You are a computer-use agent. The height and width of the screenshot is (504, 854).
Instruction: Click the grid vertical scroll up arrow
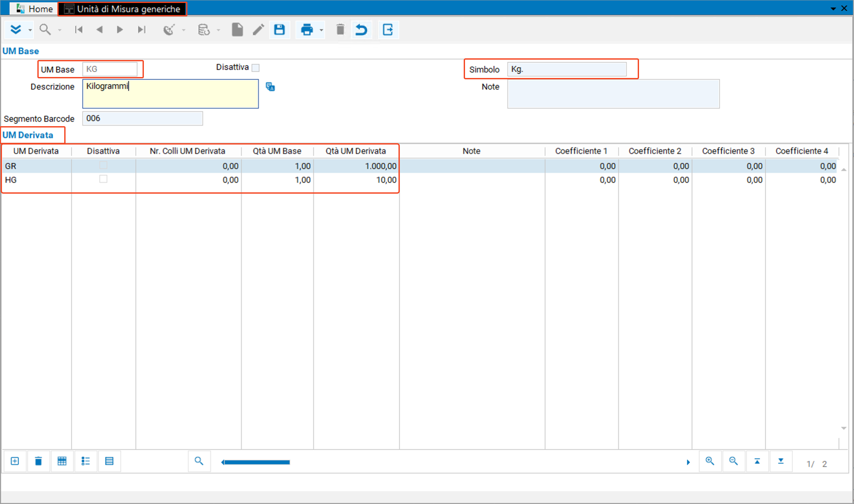click(844, 169)
